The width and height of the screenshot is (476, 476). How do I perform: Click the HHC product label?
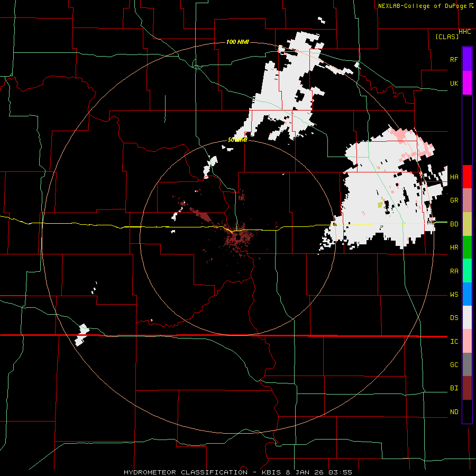coord(464,32)
